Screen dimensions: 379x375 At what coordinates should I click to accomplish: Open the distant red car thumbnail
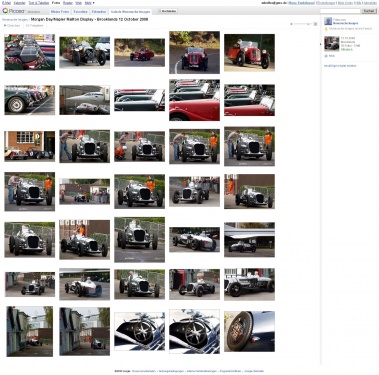pyautogui.click(x=139, y=52)
